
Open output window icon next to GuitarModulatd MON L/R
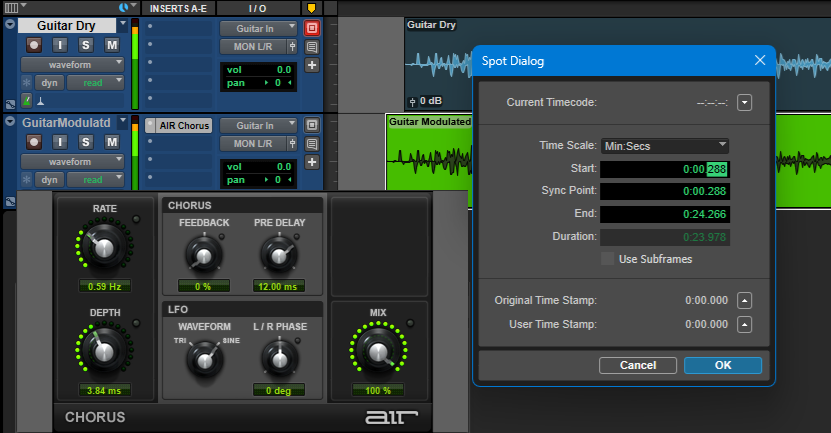[292, 144]
